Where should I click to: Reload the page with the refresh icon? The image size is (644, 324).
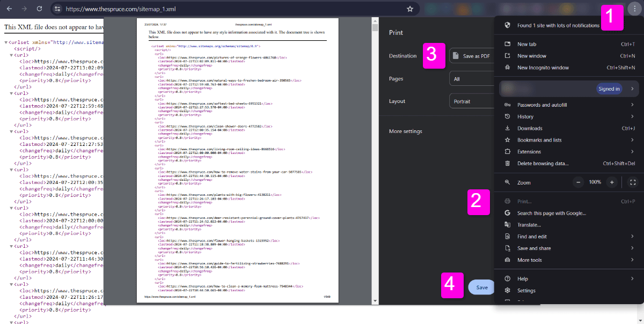(39, 9)
